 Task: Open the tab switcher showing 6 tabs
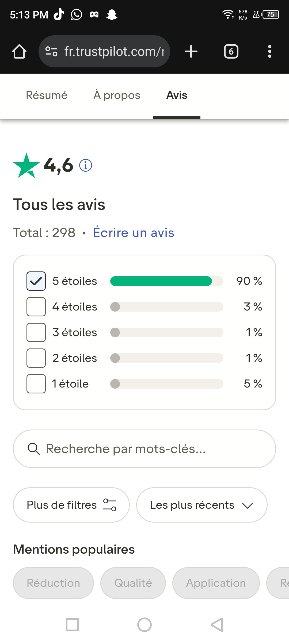click(x=231, y=51)
